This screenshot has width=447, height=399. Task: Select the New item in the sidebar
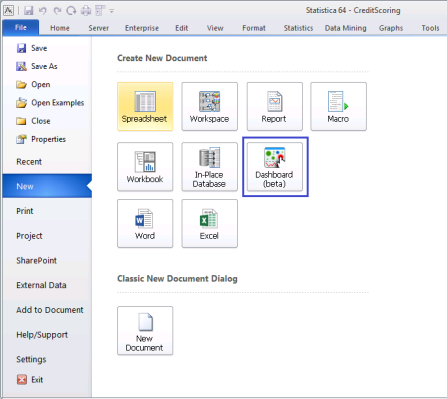(47, 186)
